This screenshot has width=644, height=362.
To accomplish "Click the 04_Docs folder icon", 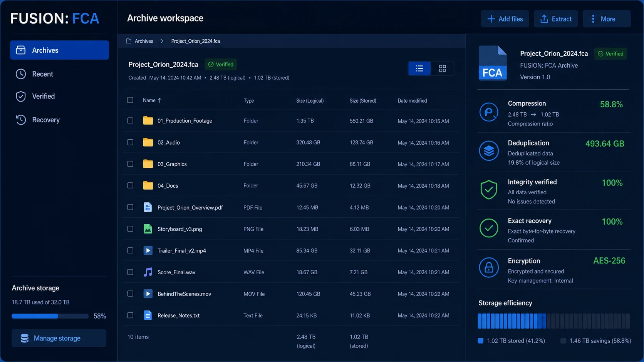I will [148, 185].
